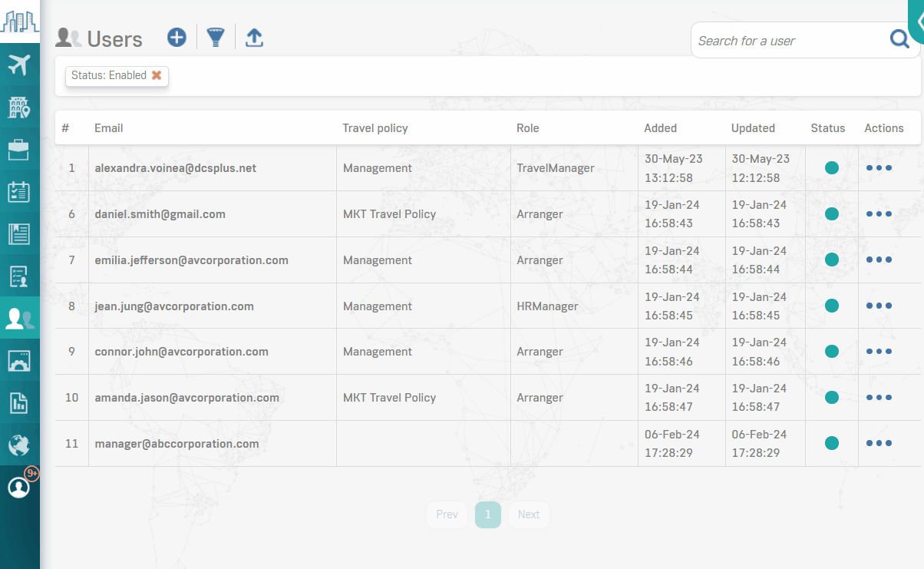Click the briefcase icon in sidebar

(19, 150)
